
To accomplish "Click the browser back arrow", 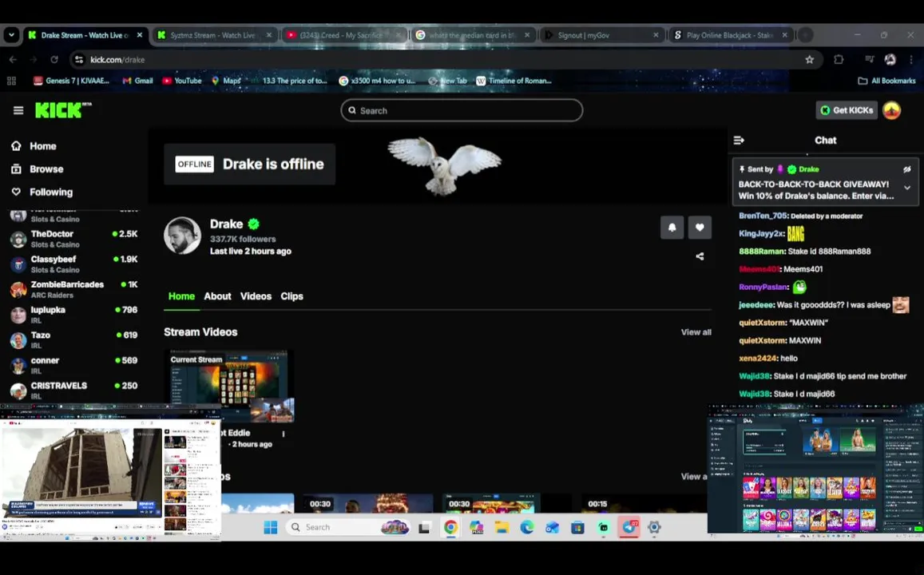I will tap(13, 60).
